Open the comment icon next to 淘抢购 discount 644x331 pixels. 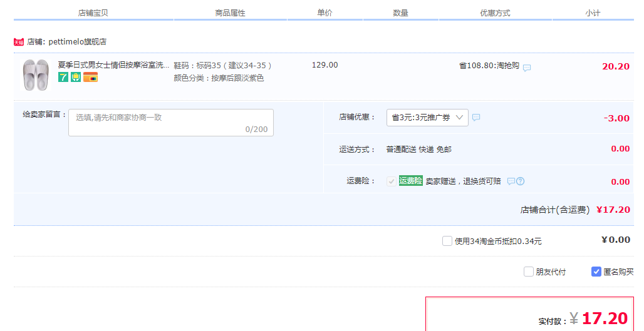pyautogui.click(x=527, y=68)
